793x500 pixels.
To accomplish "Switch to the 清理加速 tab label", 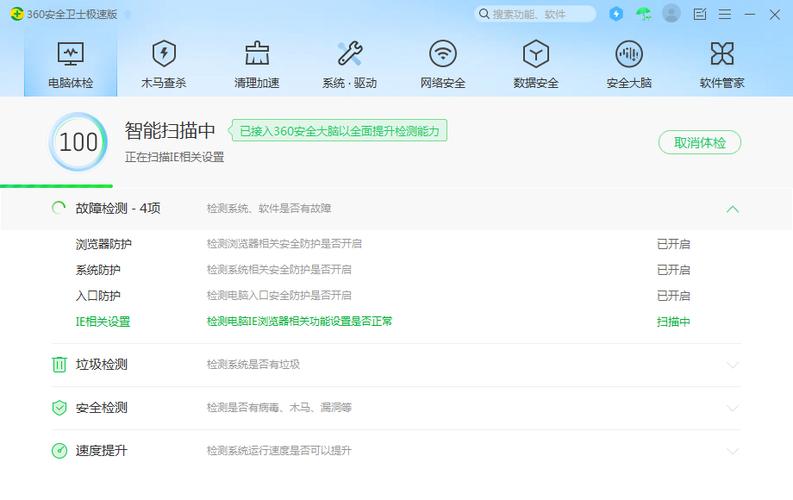I will pyautogui.click(x=257, y=83).
